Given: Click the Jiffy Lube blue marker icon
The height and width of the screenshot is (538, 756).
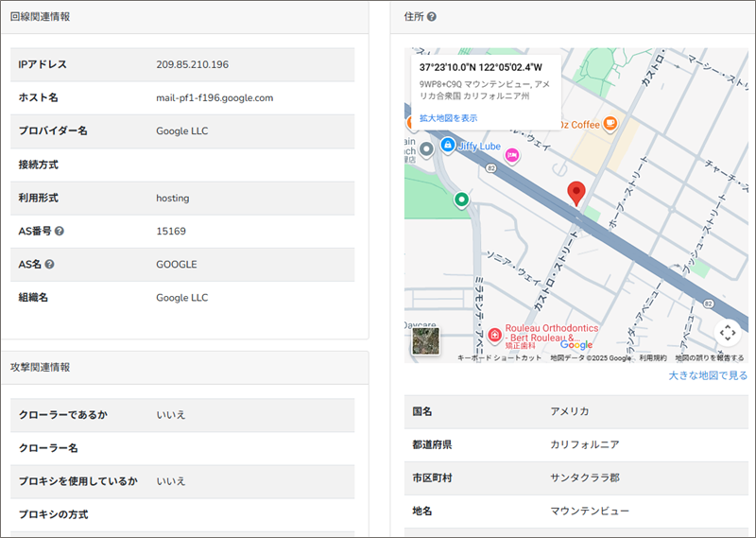Looking at the screenshot, I should coord(448,146).
